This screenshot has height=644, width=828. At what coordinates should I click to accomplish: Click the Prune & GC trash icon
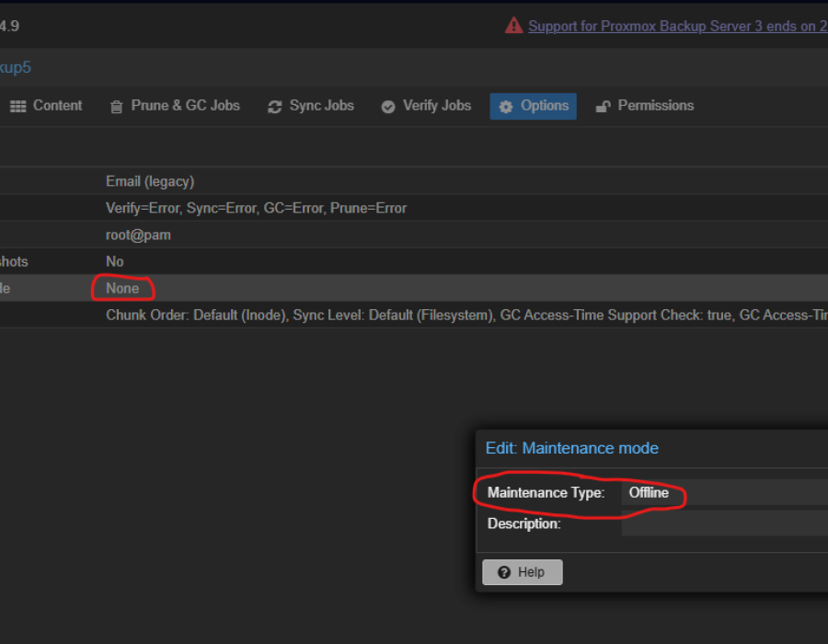pyautogui.click(x=116, y=107)
